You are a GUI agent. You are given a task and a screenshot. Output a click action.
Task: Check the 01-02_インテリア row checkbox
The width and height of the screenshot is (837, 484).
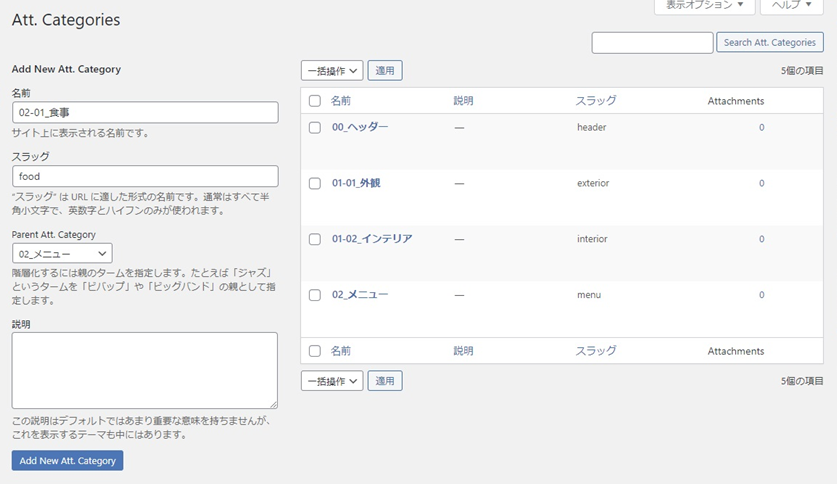point(315,239)
